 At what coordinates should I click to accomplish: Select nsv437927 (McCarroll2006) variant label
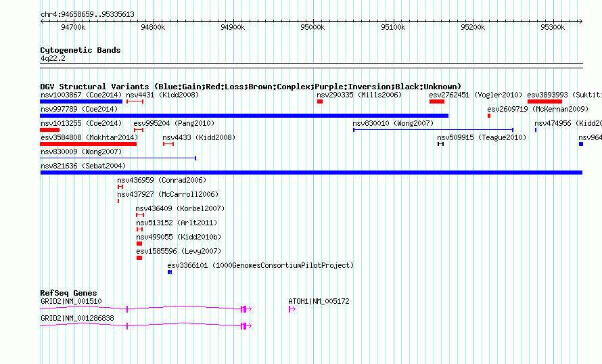point(168,194)
